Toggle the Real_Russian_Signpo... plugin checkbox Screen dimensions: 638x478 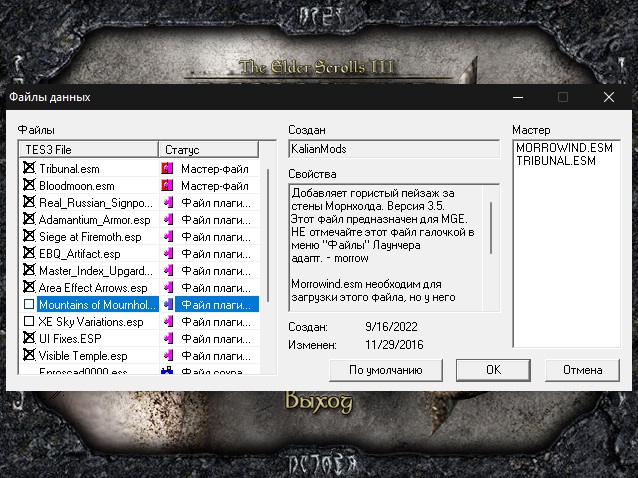29,202
